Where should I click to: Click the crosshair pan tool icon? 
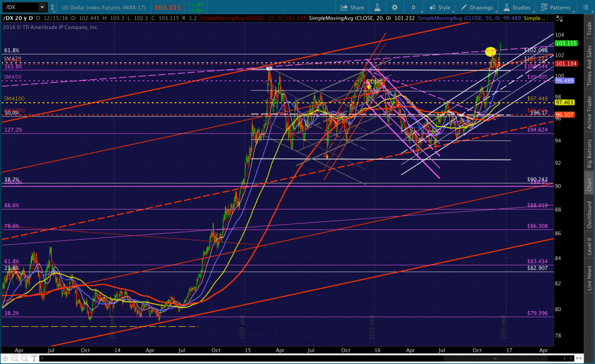tap(5, 358)
